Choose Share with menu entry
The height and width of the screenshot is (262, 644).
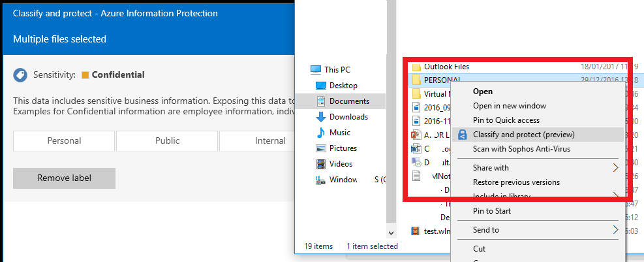pos(491,168)
